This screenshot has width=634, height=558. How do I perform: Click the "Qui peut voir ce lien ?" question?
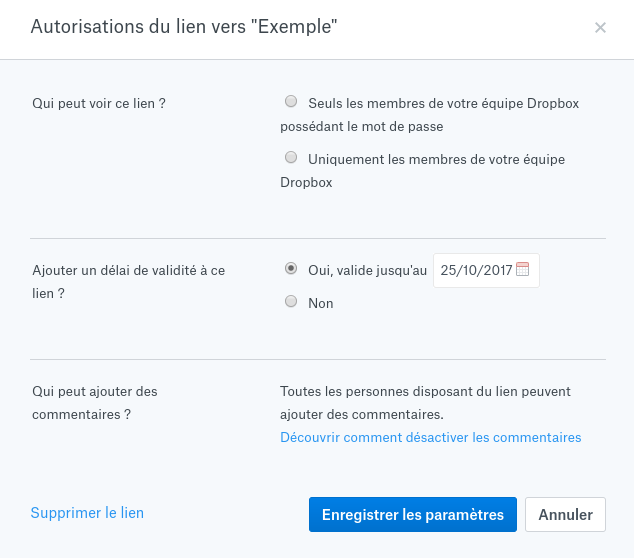[x=98, y=103]
